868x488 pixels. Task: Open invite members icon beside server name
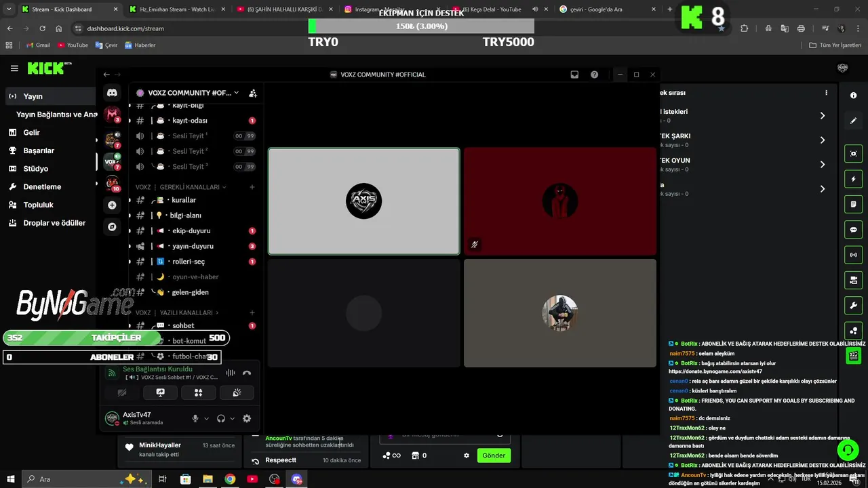coord(252,93)
